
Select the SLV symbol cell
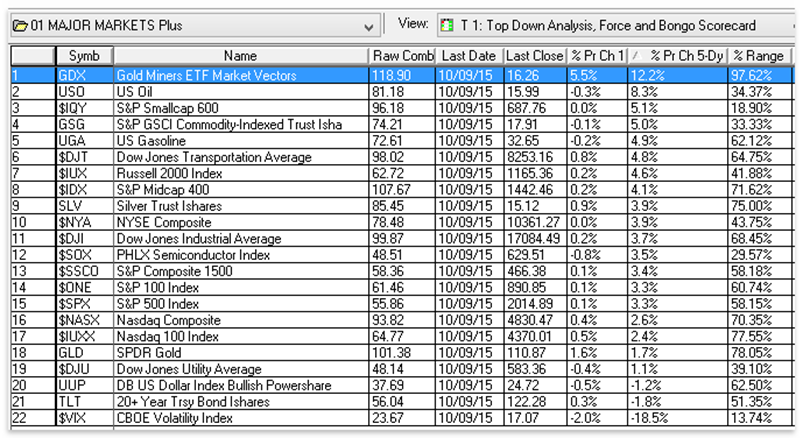[84, 206]
